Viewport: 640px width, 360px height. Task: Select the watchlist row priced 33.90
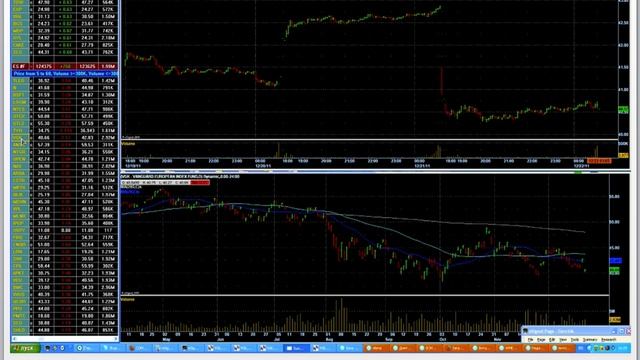tap(65, 223)
